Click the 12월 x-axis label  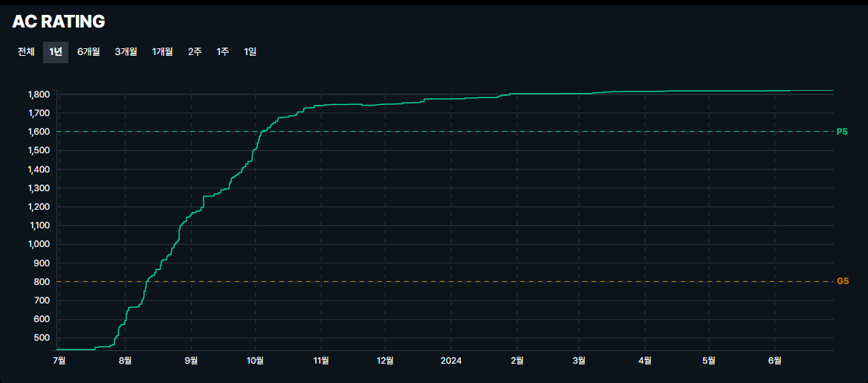[x=385, y=361]
